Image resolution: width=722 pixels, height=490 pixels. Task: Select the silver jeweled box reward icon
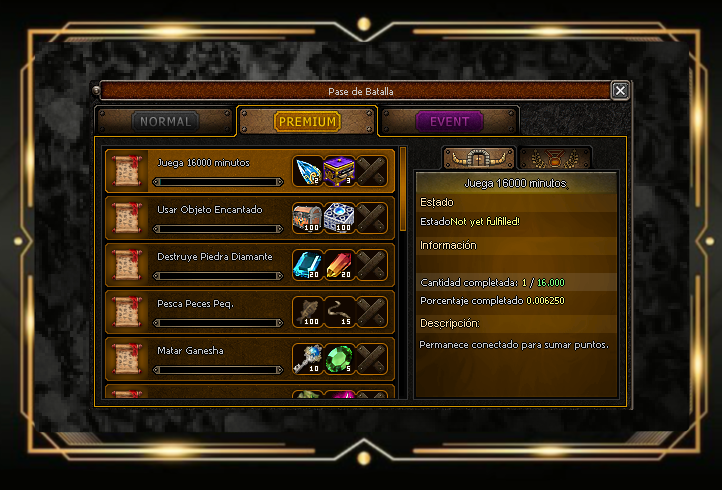339,218
